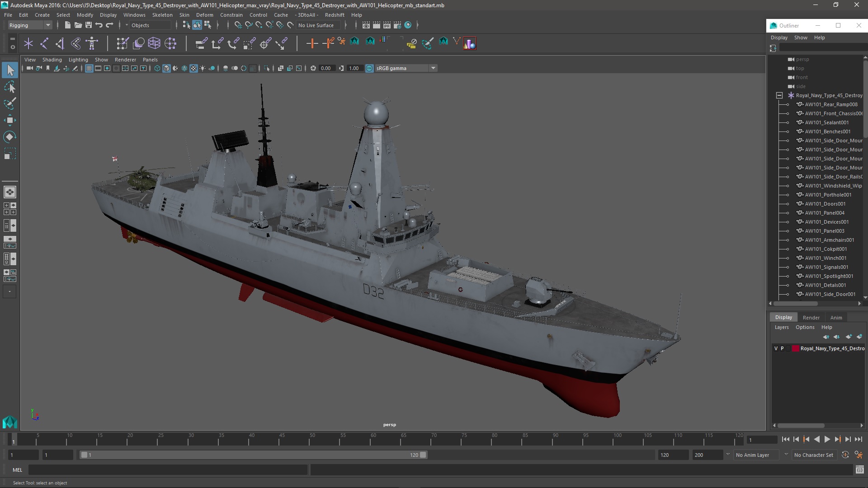Expand AW101_Rear_Ramp008 node in Outliner

(787, 104)
